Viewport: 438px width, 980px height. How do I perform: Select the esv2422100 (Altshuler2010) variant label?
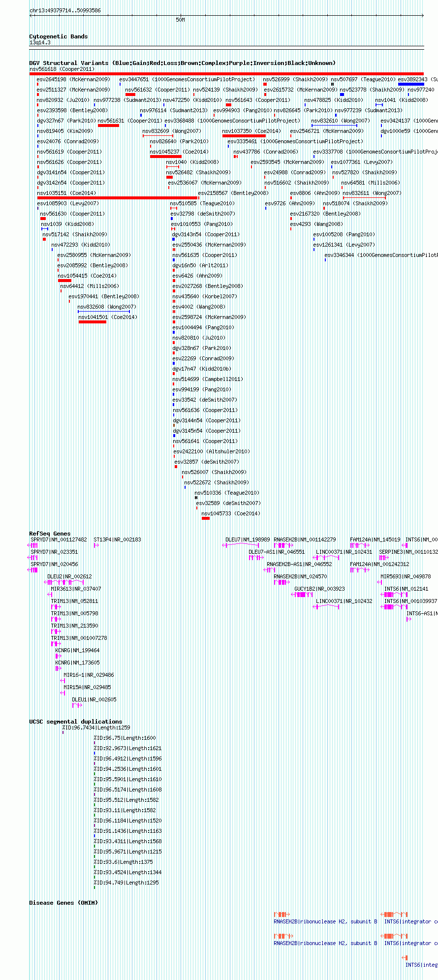click(212, 452)
